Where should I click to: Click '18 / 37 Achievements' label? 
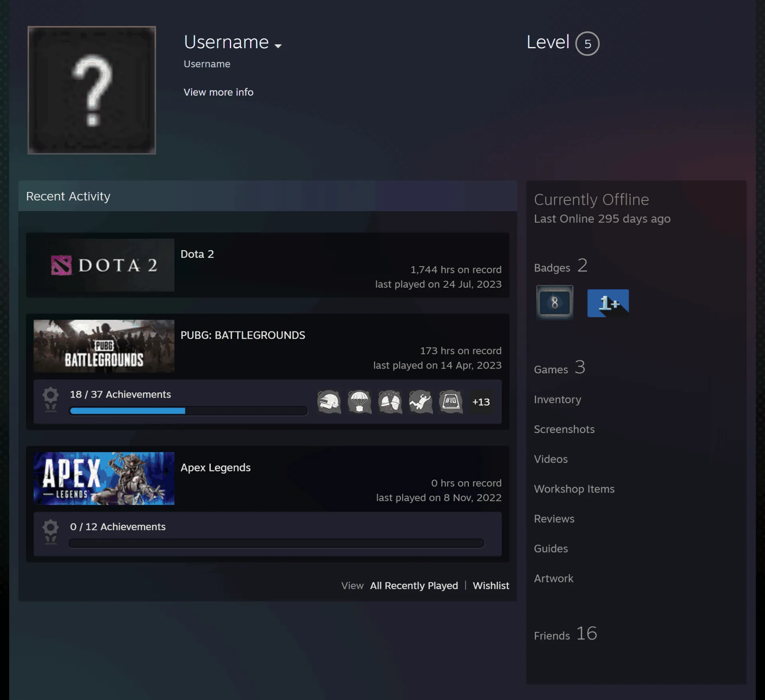coord(120,394)
